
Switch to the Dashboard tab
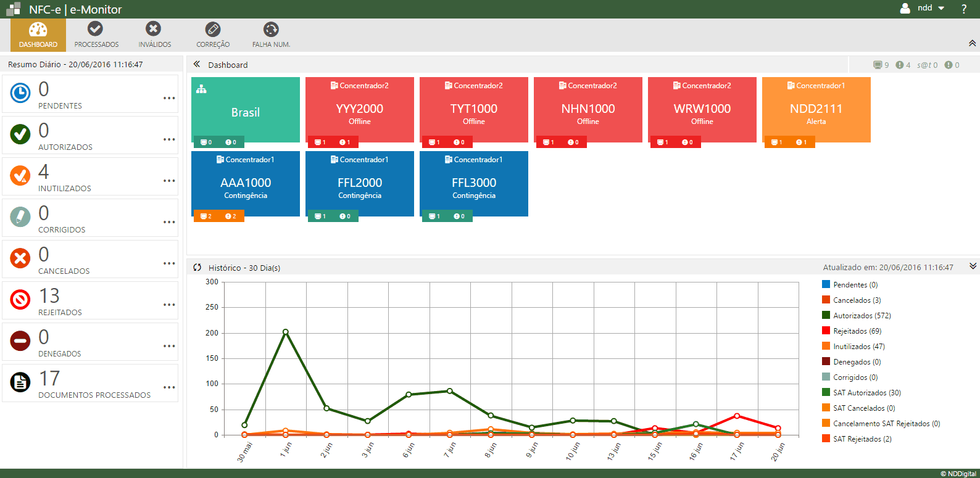coord(38,35)
